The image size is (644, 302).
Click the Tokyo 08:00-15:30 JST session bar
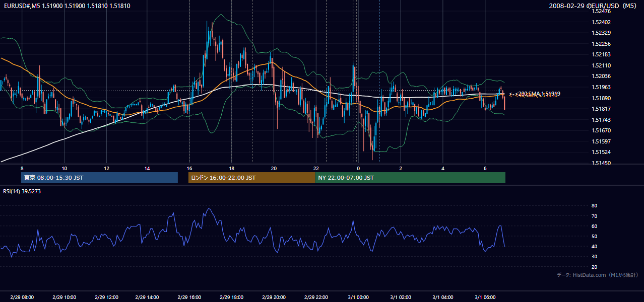tap(99, 178)
